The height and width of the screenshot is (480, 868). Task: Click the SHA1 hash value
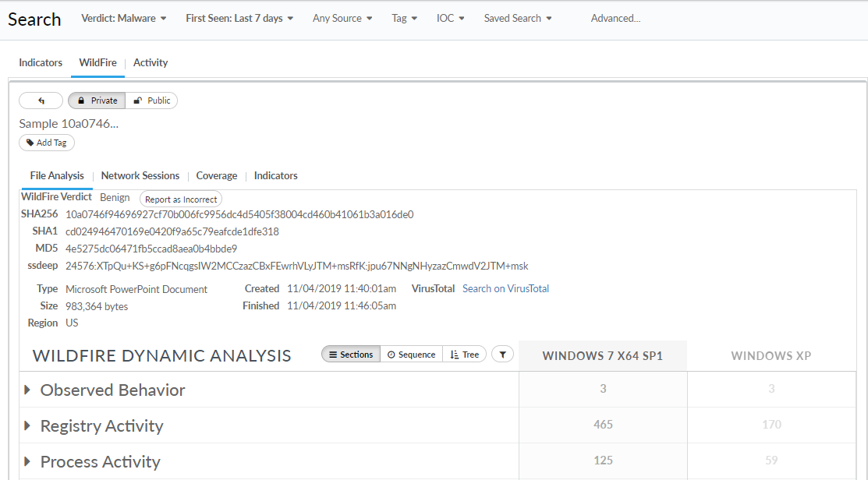tap(172, 231)
